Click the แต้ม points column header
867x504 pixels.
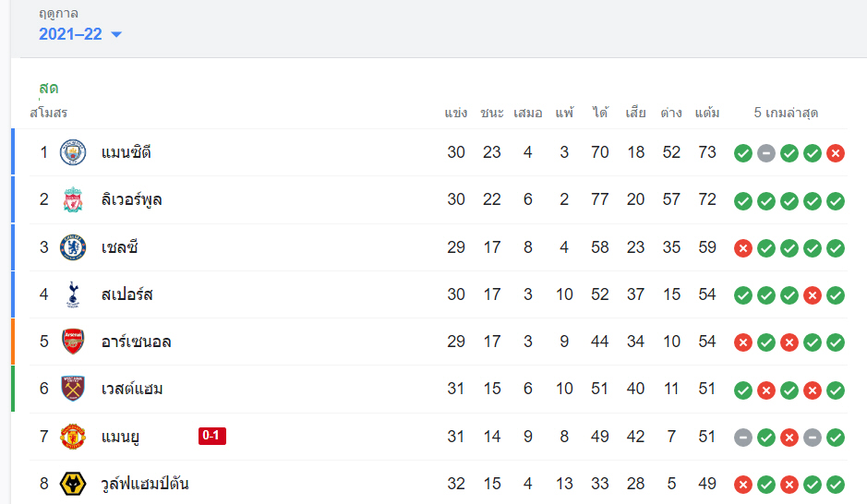click(x=707, y=113)
